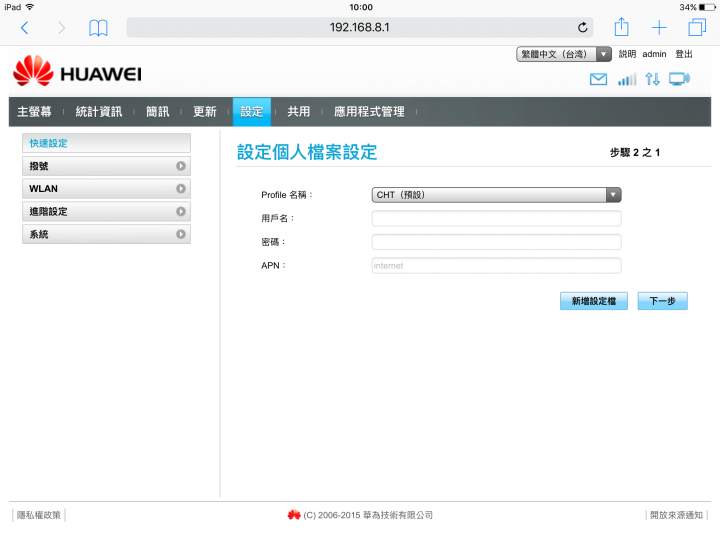720x540 pixels.
Task: Open the 說明 help link
Action: 627,54
